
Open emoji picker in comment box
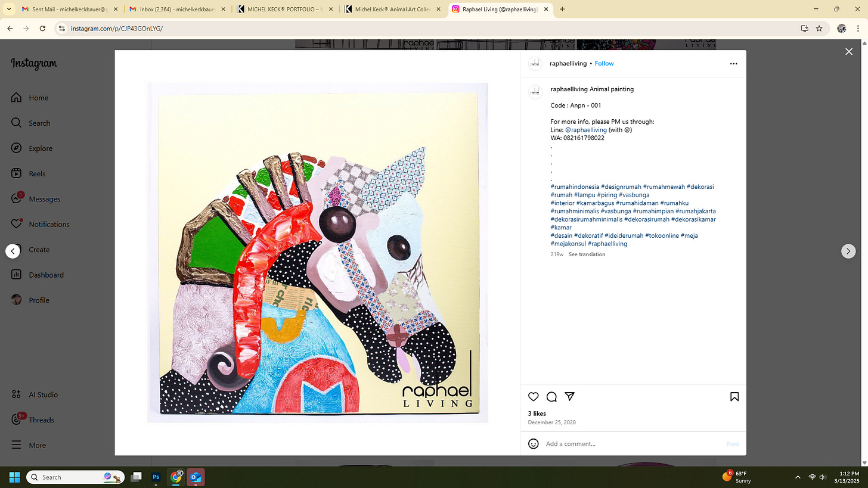coord(534,444)
